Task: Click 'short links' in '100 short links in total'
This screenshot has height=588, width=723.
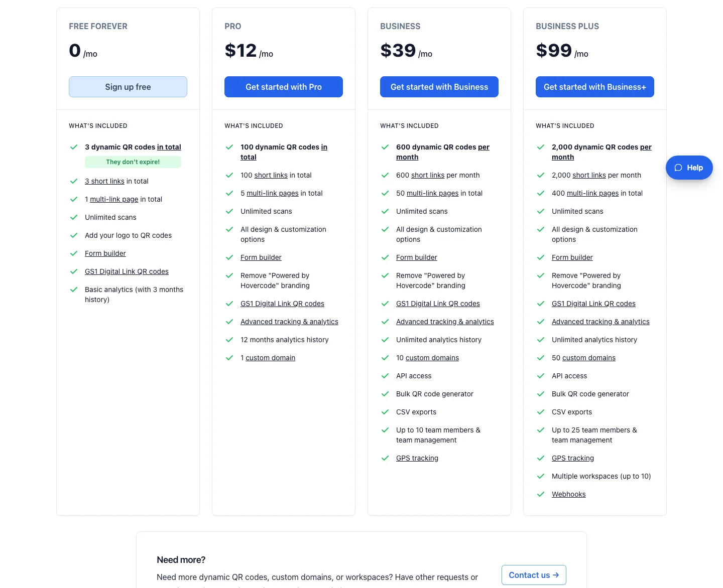Action: pyautogui.click(x=271, y=175)
